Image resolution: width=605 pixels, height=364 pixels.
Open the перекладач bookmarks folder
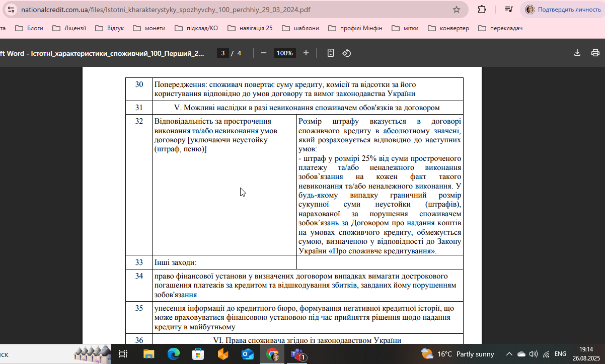click(500, 28)
